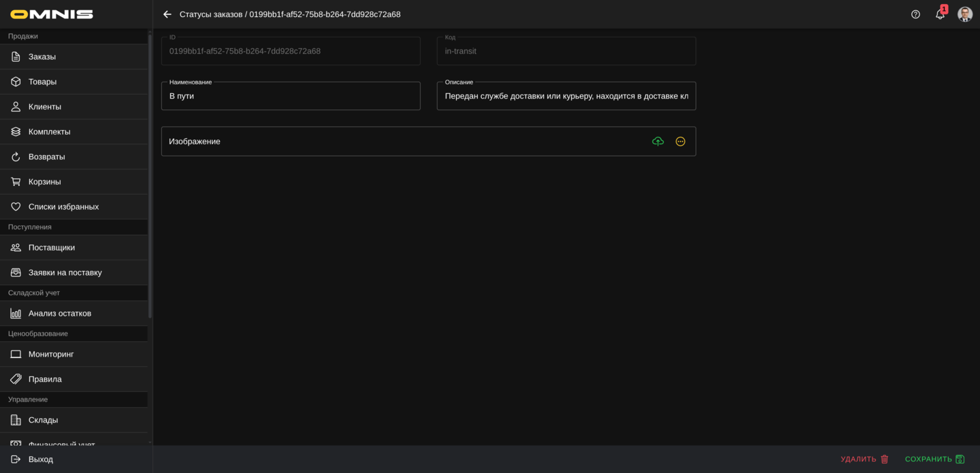Screen dimensions: 980x473
Task: Open the help question mark icon
Action: [x=915, y=14]
